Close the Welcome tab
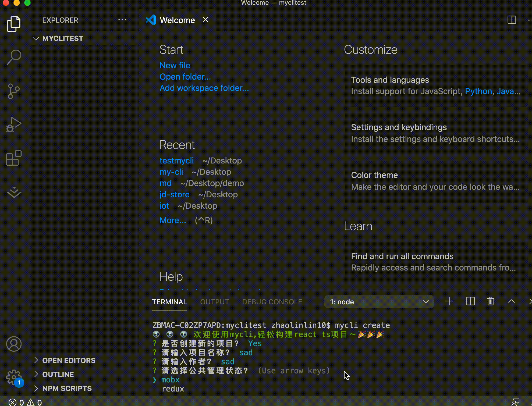 coord(205,20)
